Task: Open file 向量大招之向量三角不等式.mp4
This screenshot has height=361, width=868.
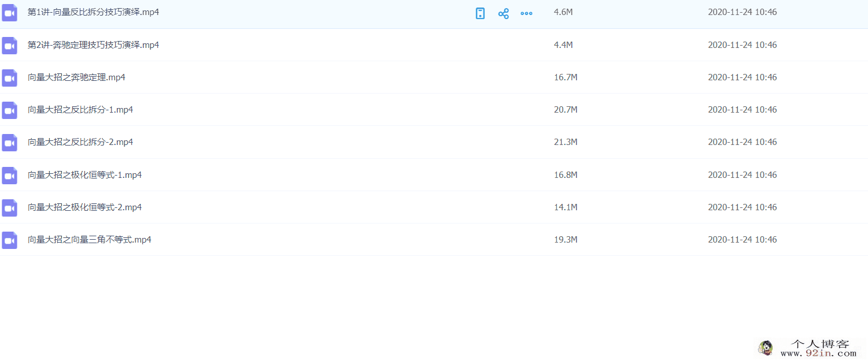Action: [90, 239]
